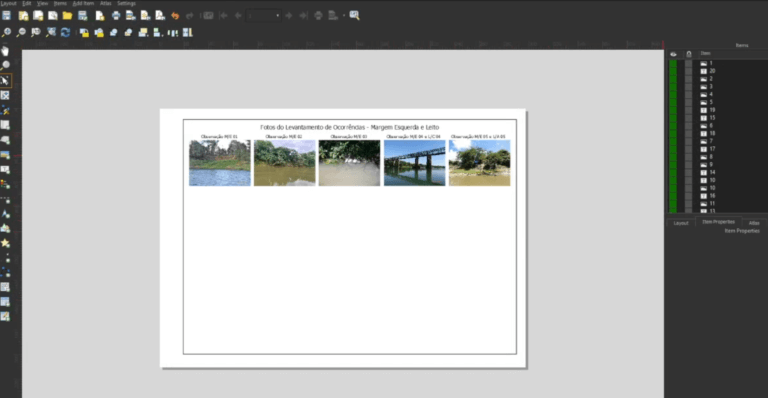Select the Add Picture tool
The height and width of the screenshot is (398, 768).
pos(5,155)
